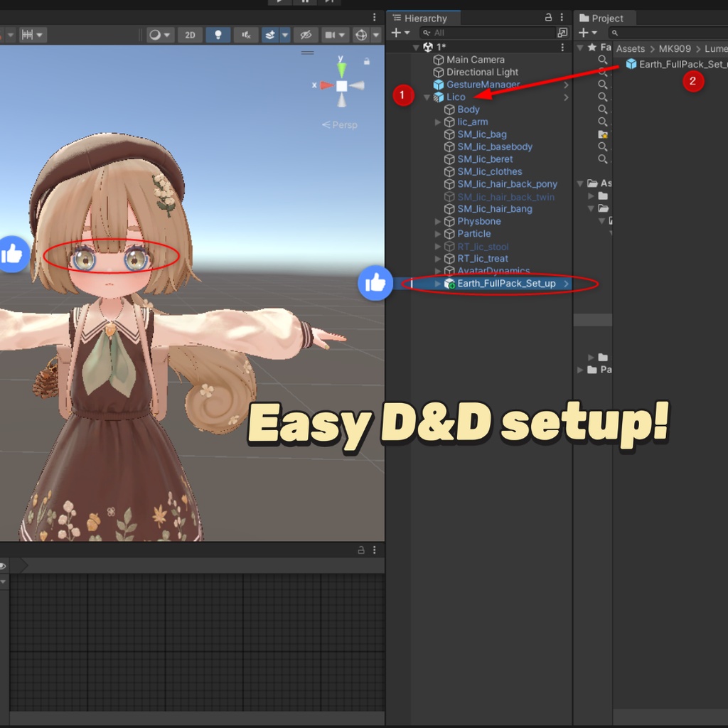728x728 pixels.
Task: Open the GestureManager prefab chevron
Action: pos(566,85)
